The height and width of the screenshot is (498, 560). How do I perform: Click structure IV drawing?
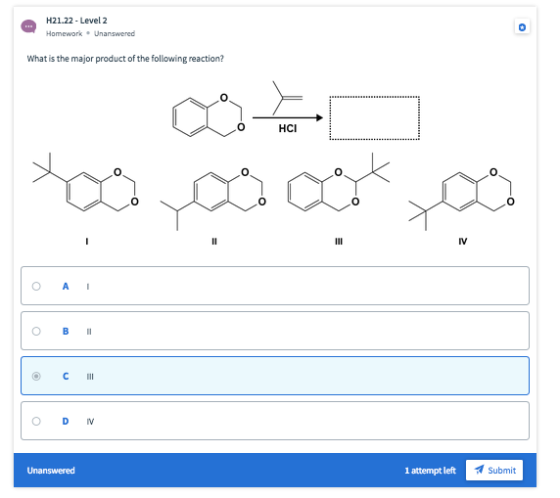[x=462, y=199]
